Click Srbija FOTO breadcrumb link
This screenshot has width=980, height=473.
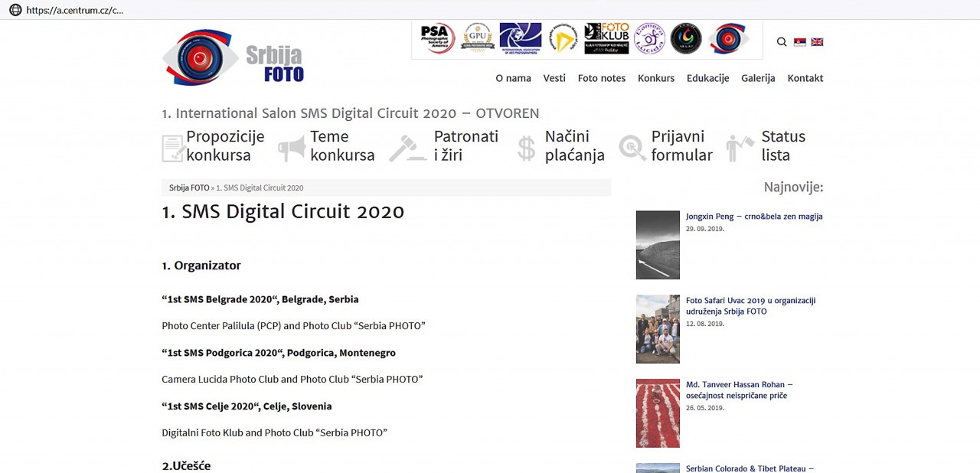[x=189, y=188]
